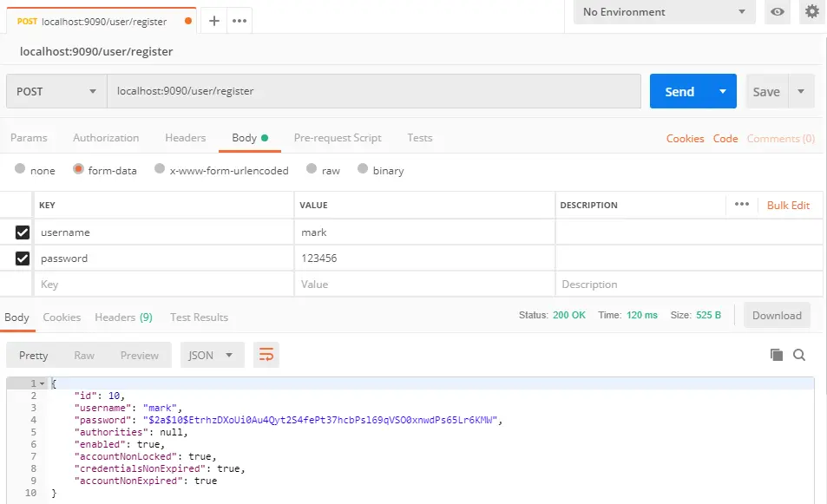This screenshot has width=827, height=504.
Task: Click the "id": 10 response line
Action: pyautogui.click(x=99, y=396)
